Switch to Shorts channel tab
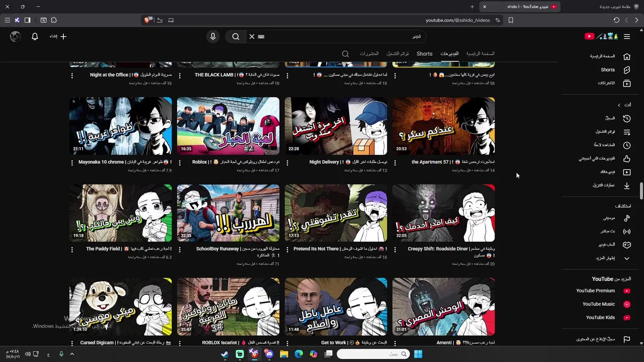The image size is (644, 362). pyautogui.click(x=424, y=54)
